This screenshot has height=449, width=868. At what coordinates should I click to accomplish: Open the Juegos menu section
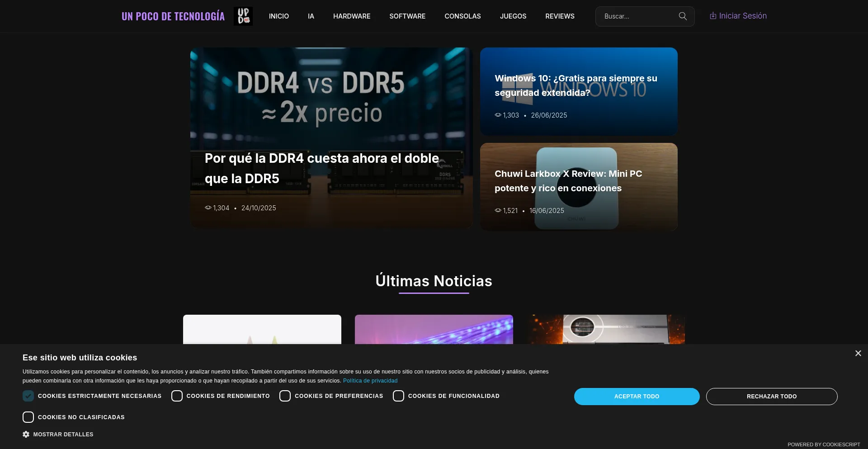click(513, 16)
